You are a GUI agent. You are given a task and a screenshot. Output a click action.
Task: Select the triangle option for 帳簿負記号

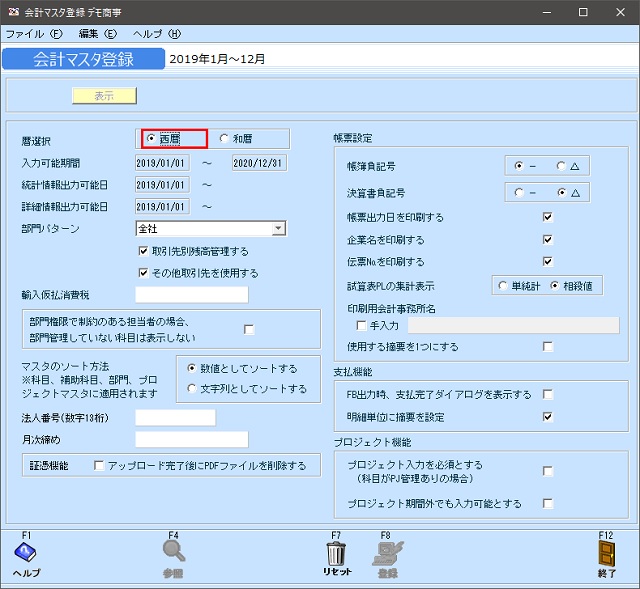[561, 166]
